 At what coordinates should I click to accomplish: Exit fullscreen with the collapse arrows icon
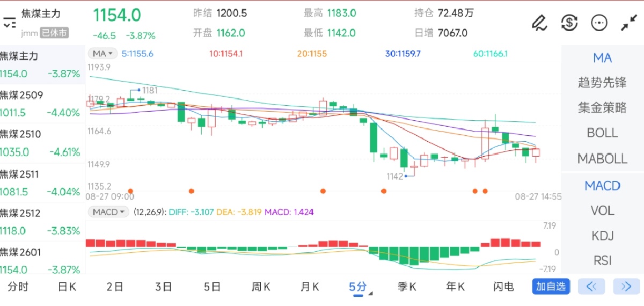click(x=628, y=23)
